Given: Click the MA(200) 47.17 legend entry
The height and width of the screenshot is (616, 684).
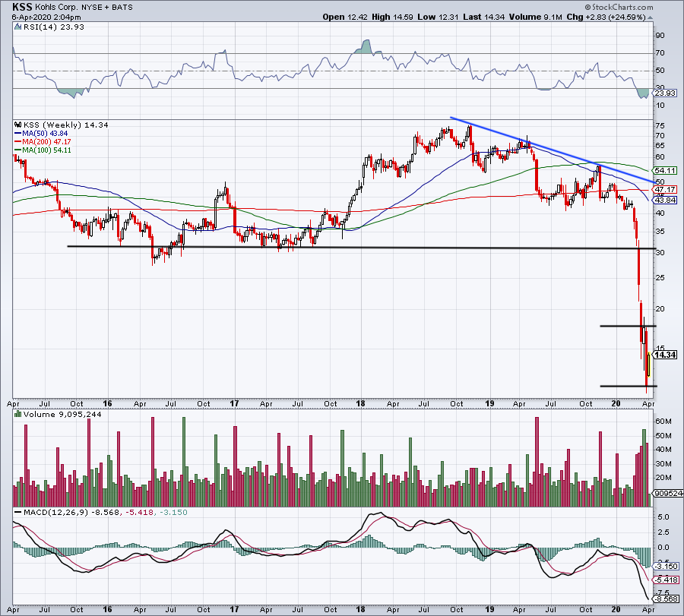Looking at the screenshot, I should click(x=43, y=142).
